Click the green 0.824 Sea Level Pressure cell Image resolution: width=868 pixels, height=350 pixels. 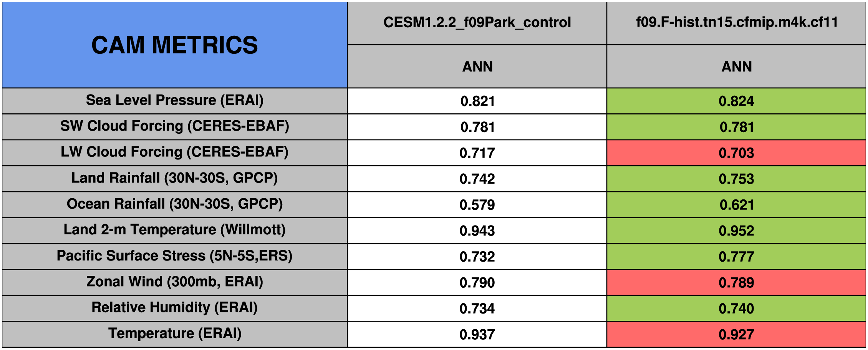point(736,101)
